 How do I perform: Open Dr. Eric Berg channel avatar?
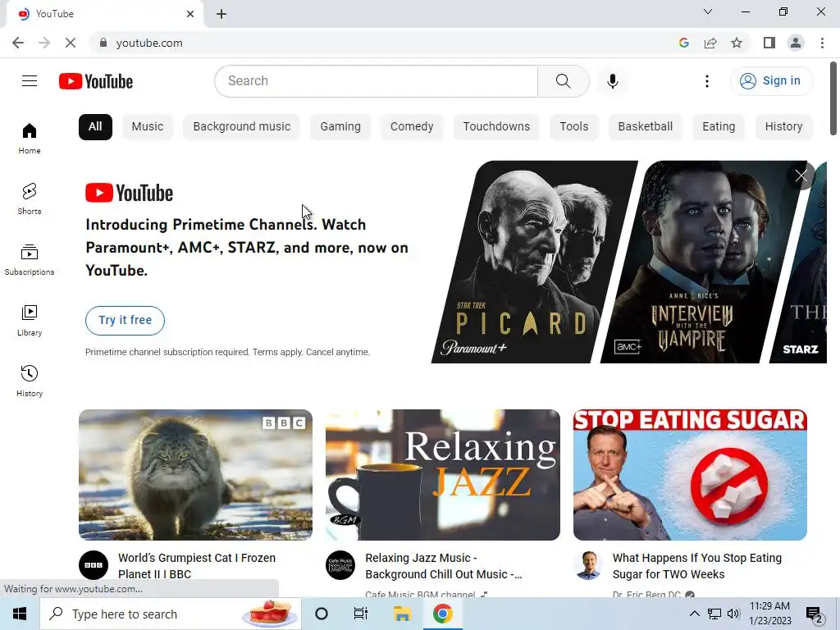(588, 565)
